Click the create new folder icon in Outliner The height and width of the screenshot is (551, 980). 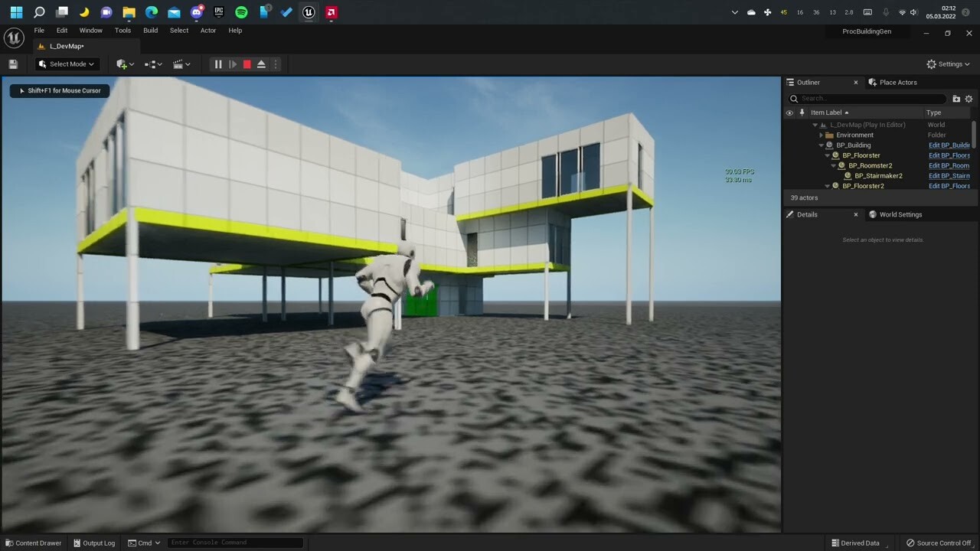[956, 98]
